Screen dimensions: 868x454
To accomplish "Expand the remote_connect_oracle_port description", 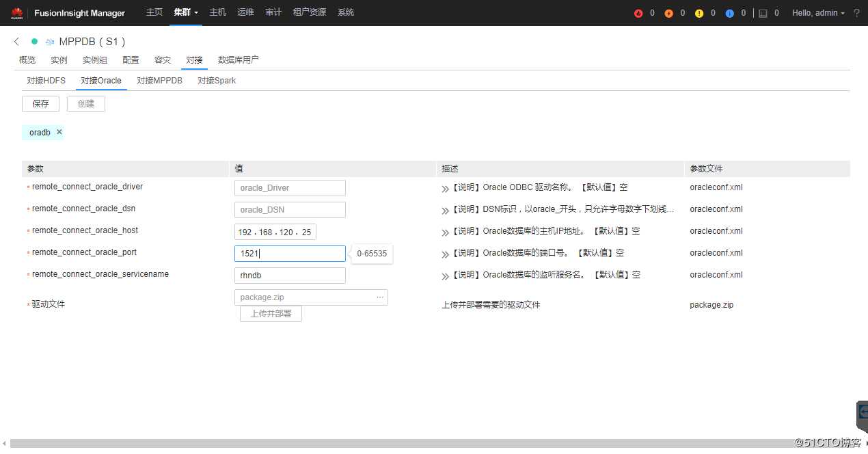I will [x=446, y=254].
